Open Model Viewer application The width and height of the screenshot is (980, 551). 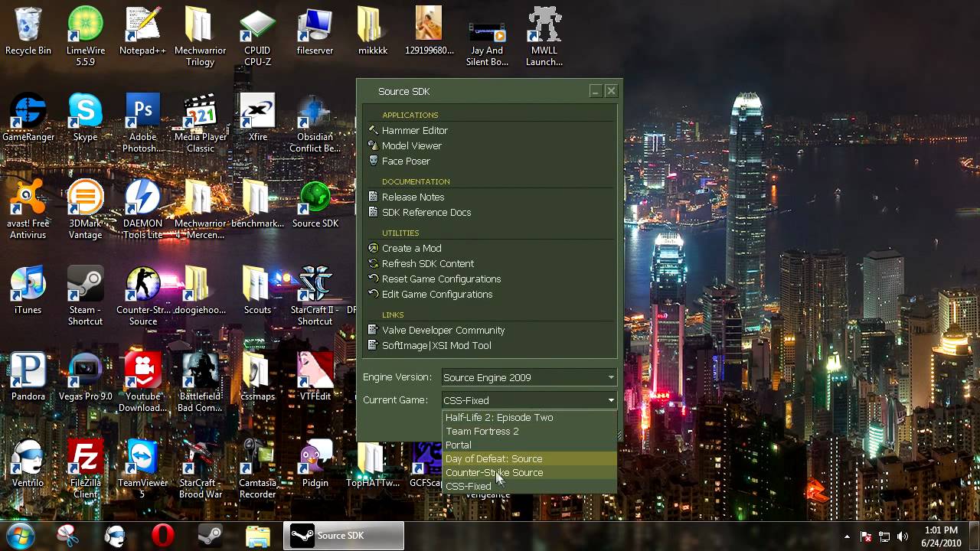pos(411,145)
